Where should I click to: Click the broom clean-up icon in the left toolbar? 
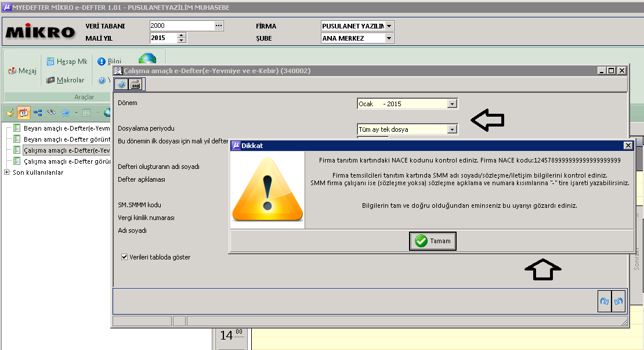coord(10,112)
